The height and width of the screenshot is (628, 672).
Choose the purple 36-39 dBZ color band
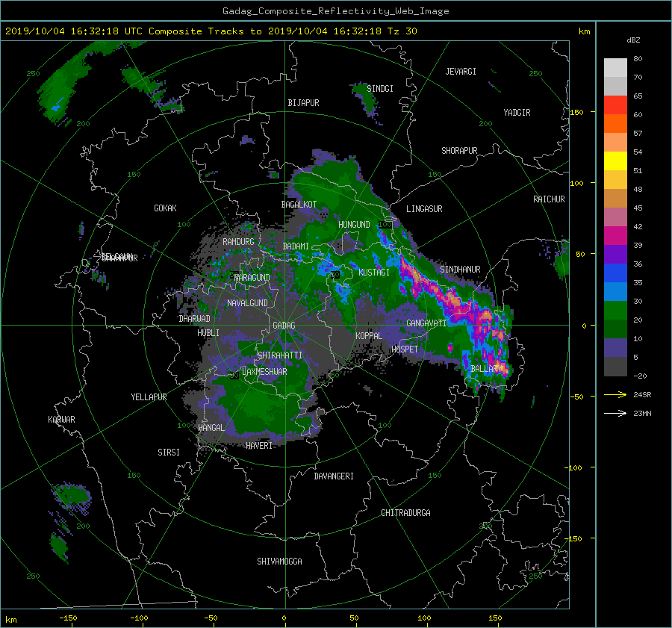pos(615,254)
